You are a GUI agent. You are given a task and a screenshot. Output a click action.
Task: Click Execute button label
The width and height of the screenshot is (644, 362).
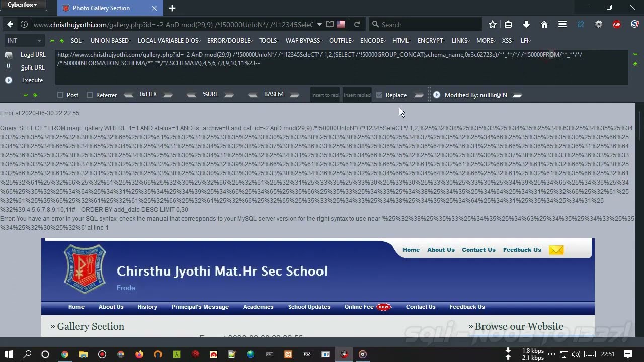point(32,80)
